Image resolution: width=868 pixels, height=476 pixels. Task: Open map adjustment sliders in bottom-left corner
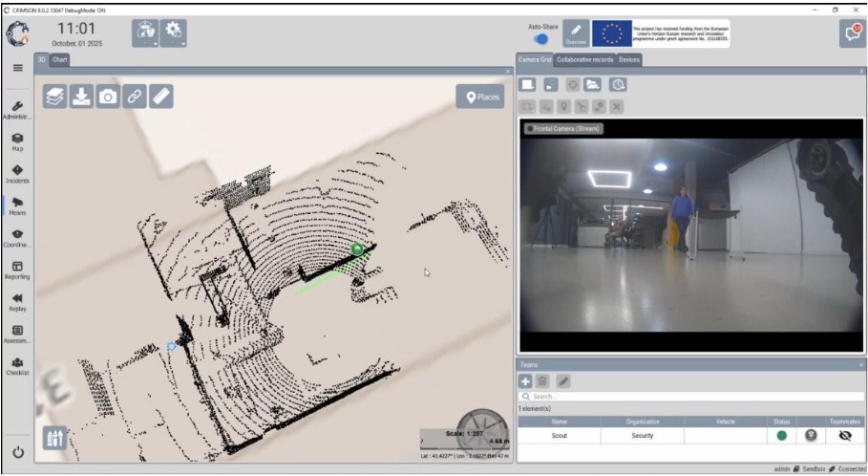[55, 438]
